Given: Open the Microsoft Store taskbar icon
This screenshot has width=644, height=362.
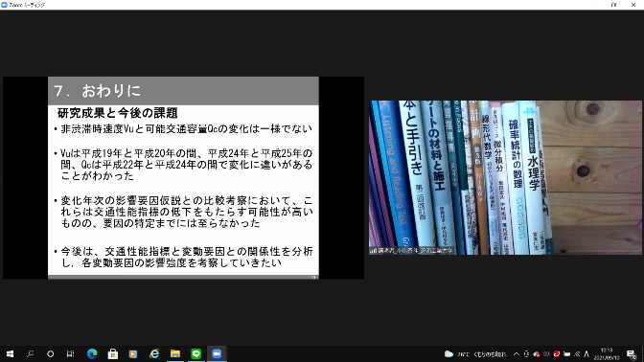Looking at the screenshot, I should click(112, 353).
